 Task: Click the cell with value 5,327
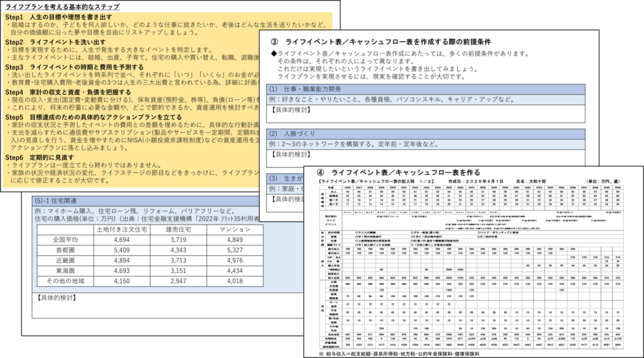tap(235, 250)
